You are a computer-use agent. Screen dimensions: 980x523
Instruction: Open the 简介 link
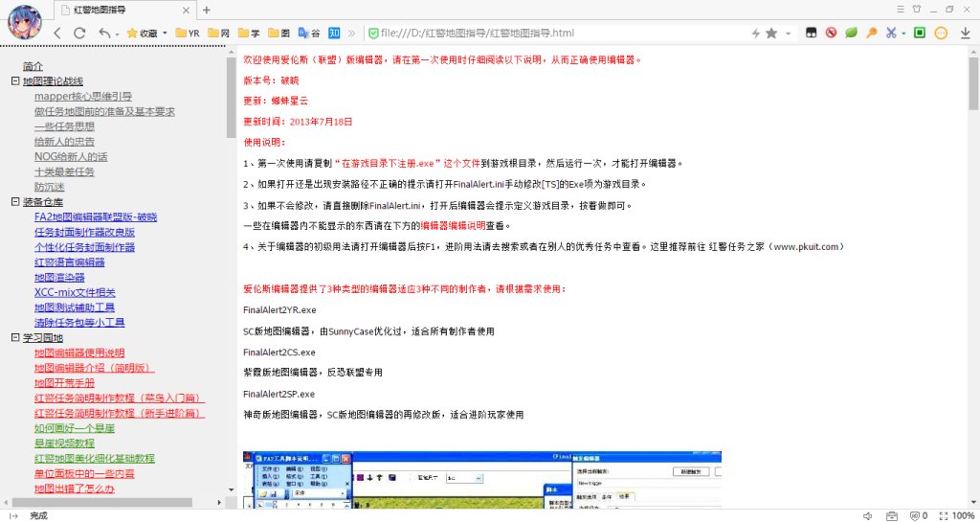tap(33, 66)
